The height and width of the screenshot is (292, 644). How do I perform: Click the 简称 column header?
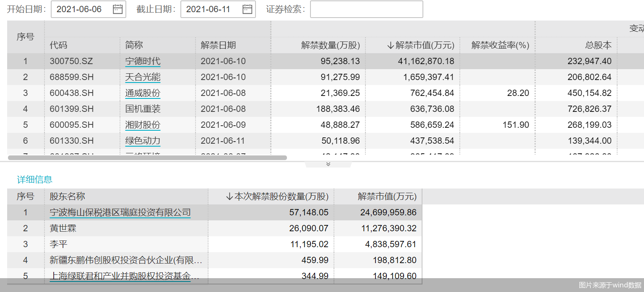[x=134, y=45]
